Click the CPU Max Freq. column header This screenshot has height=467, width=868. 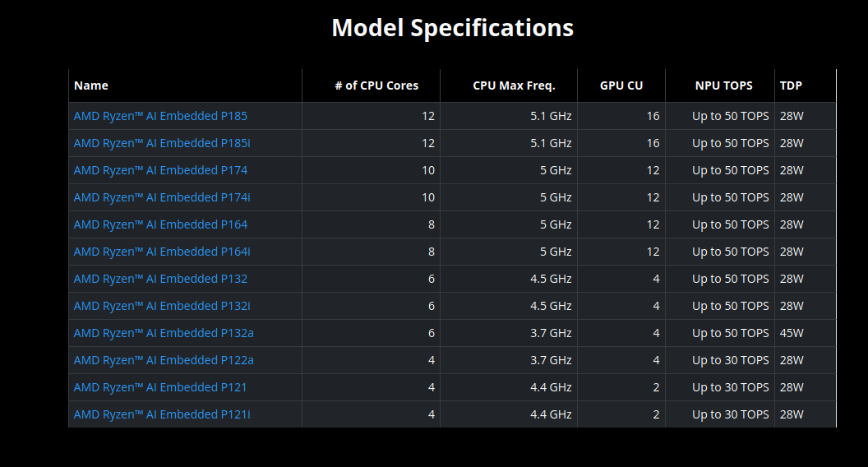[x=514, y=86]
